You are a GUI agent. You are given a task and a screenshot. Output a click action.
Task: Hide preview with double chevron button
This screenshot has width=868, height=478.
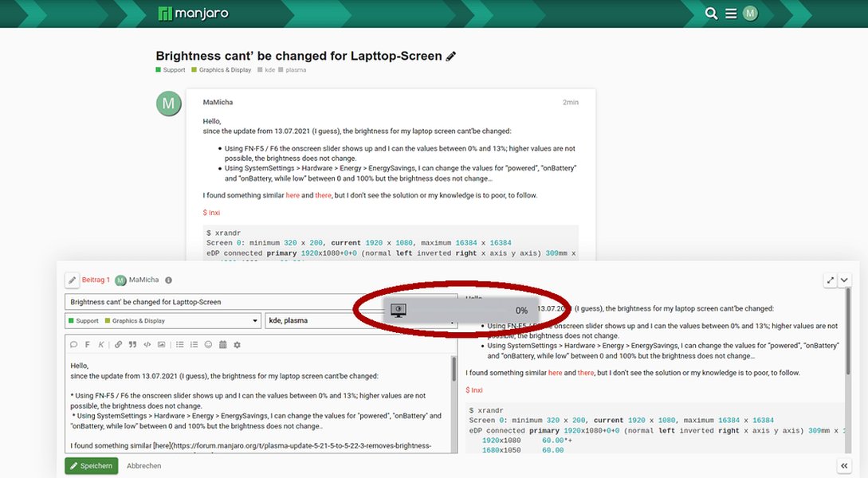click(843, 466)
